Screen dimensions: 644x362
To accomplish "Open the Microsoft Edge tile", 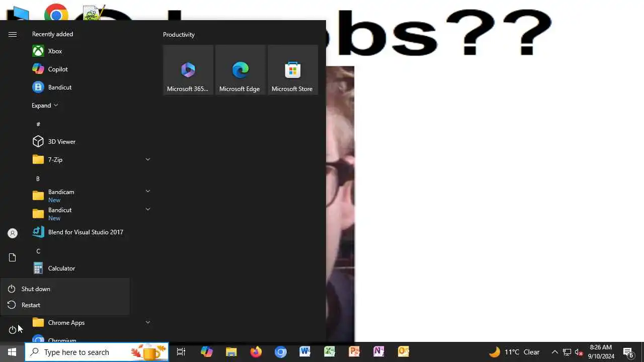I will coord(240,70).
